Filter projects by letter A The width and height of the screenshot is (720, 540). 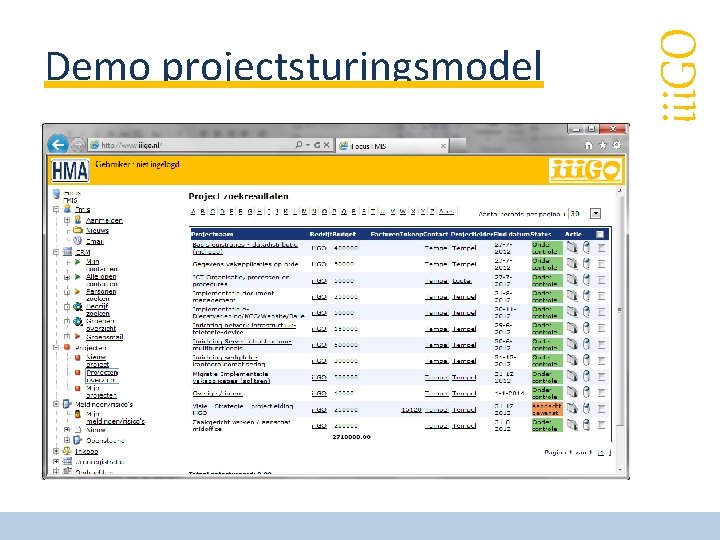coord(193,212)
